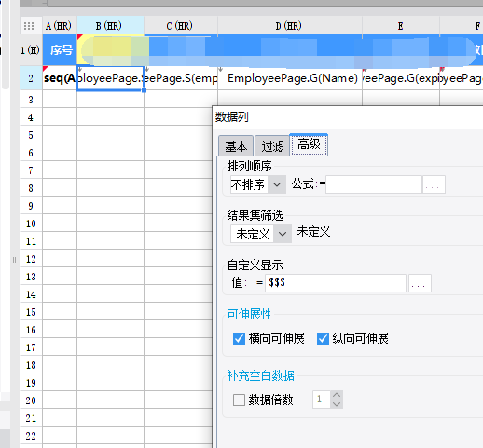Select row 1 (H) header
Screen dimensions: 483x448
pyautogui.click(x=31, y=50)
